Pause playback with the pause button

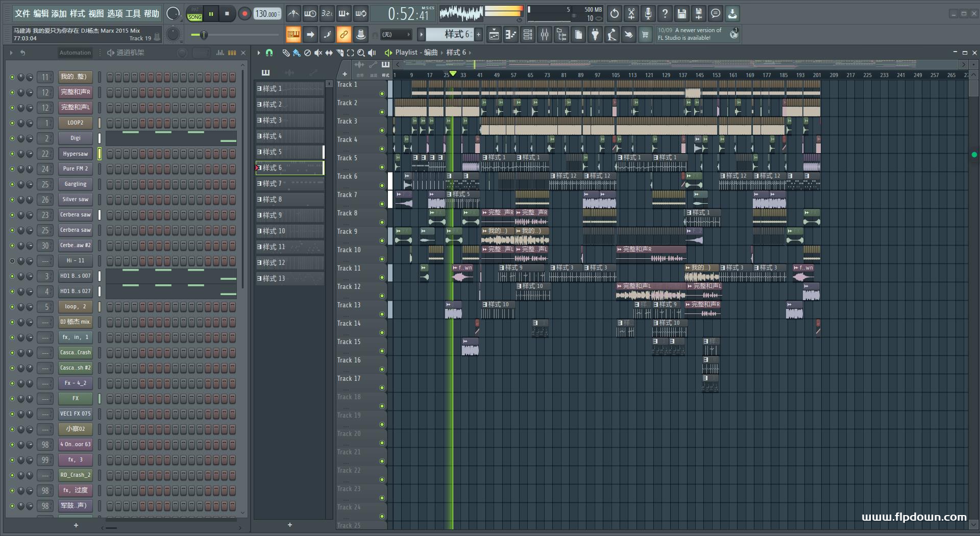211,14
